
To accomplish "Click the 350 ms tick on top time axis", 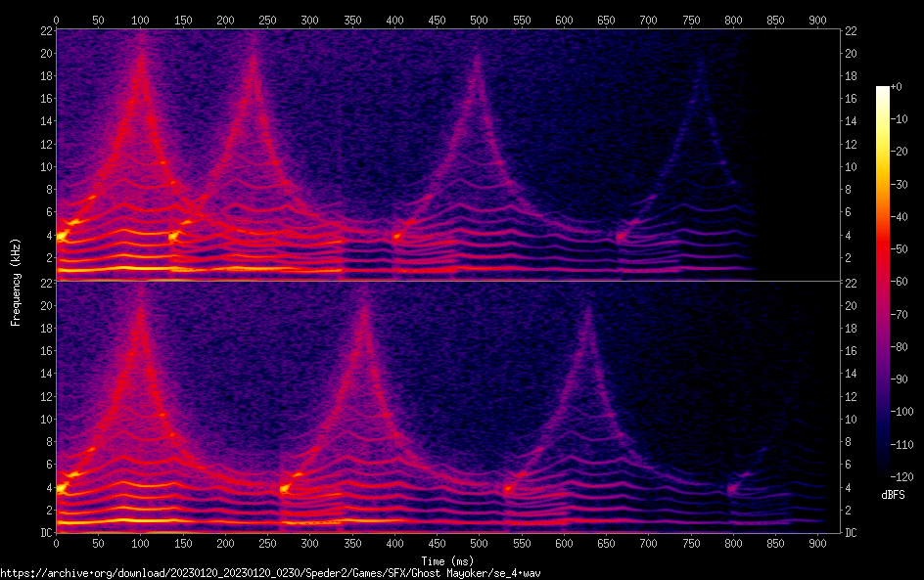I will pyautogui.click(x=351, y=19).
